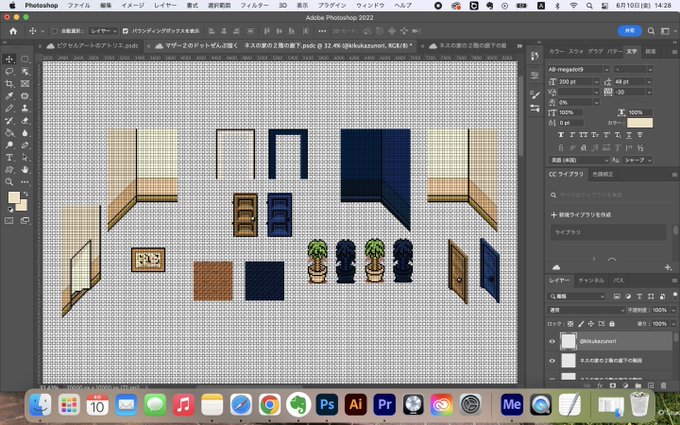Open the layer filter kind dropdown
Image resolution: width=680 pixels, height=425 pixels.
point(577,296)
